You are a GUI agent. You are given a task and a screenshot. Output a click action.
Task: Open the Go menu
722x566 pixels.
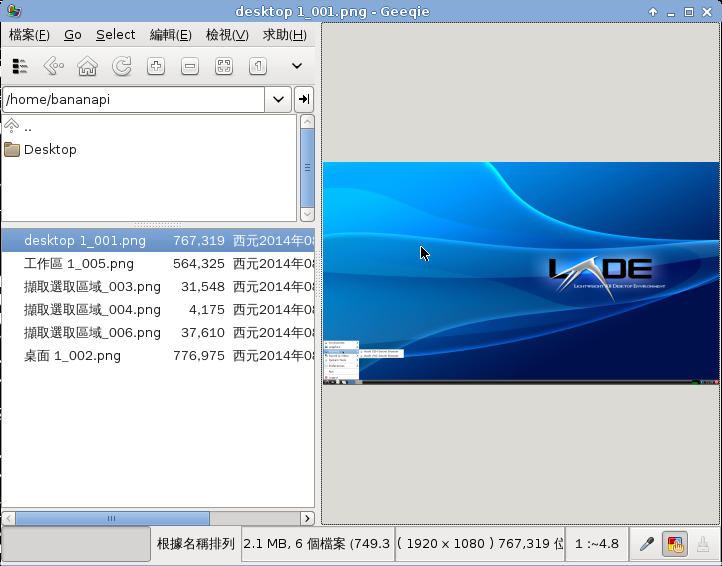pyautogui.click(x=73, y=35)
